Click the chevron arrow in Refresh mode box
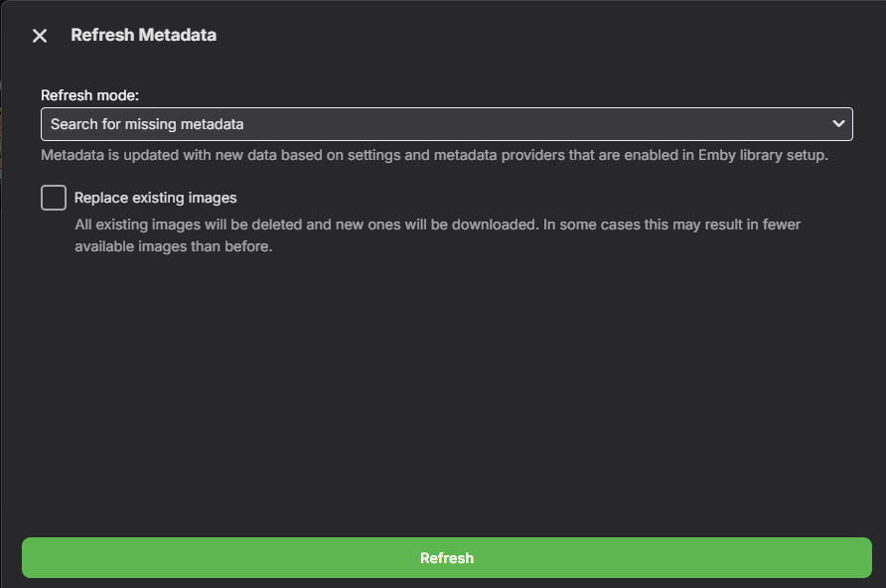This screenshot has width=886, height=588. (838, 124)
